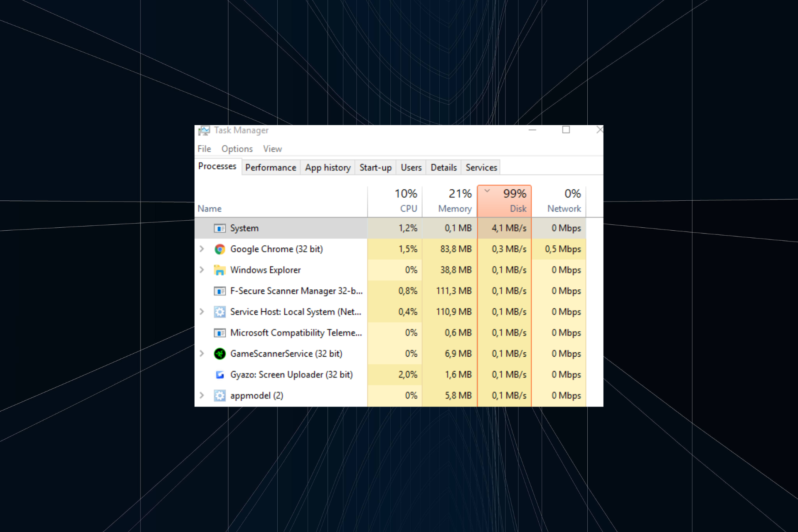Expand the Google Chrome process group
Image resolution: width=798 pixels, height=532 pixels.
point(202,249)
